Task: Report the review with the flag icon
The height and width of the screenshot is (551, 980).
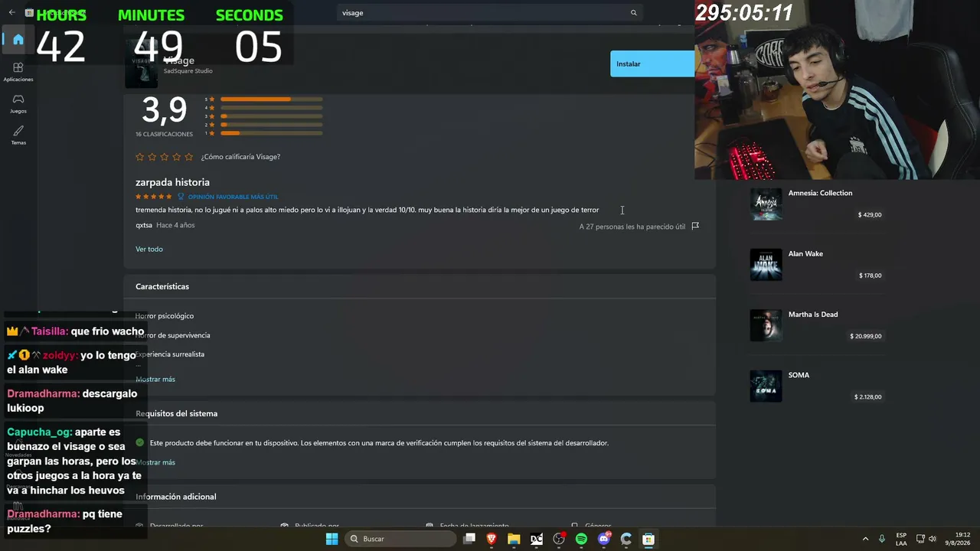Action: coord(695,226)
